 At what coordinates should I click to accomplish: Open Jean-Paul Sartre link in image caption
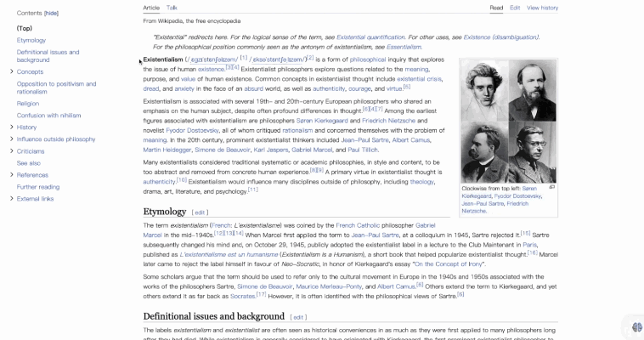pos(483,204)
